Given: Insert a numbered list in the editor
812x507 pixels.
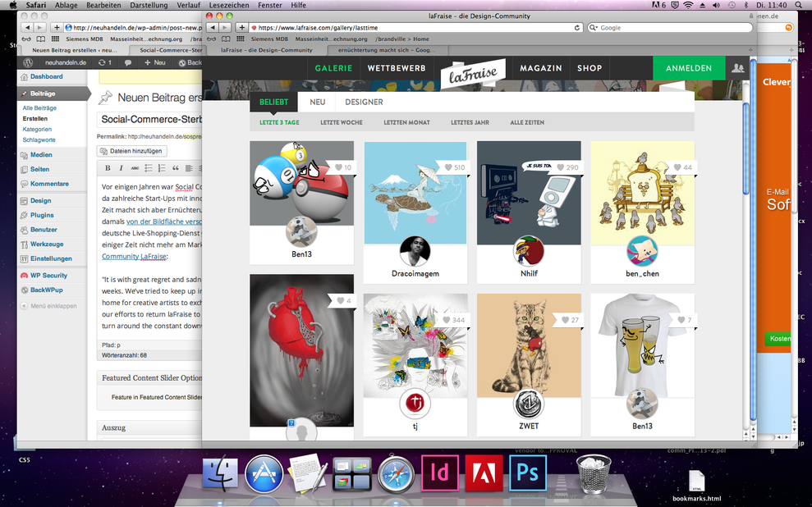Looking at the screenshot, I should pyautogui.click(x=162, y=167).
